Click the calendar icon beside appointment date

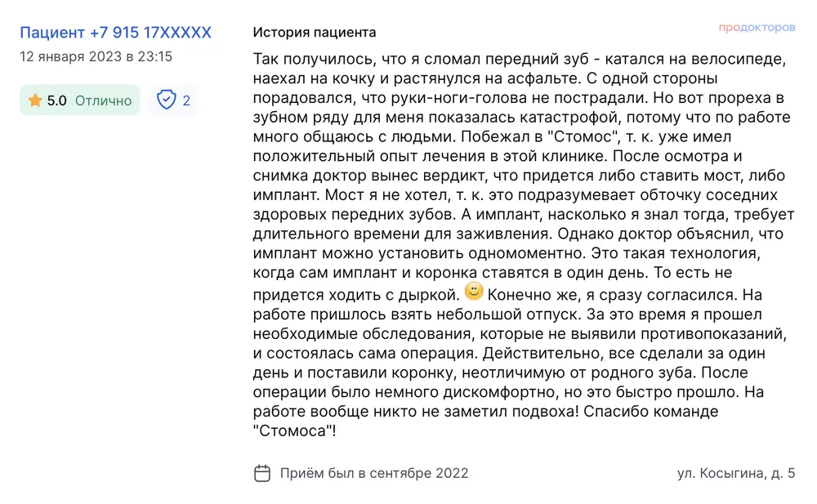point(262,473)
